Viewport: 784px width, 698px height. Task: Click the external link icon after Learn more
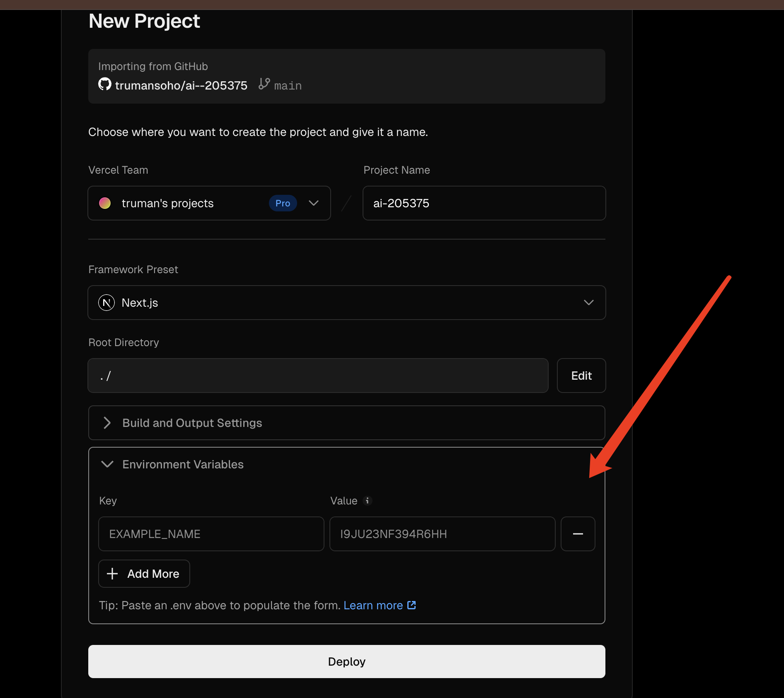(411, 605)
